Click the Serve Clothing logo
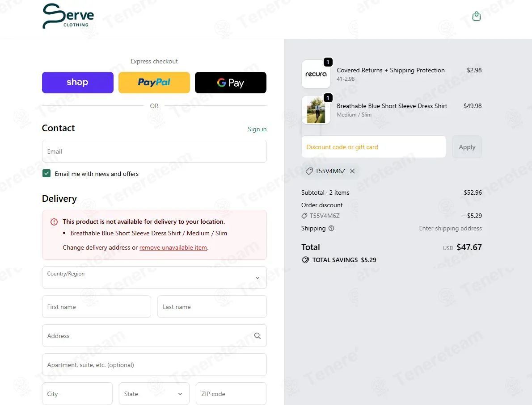The height and width of the screenshot is (405, 532). [68, 16]
